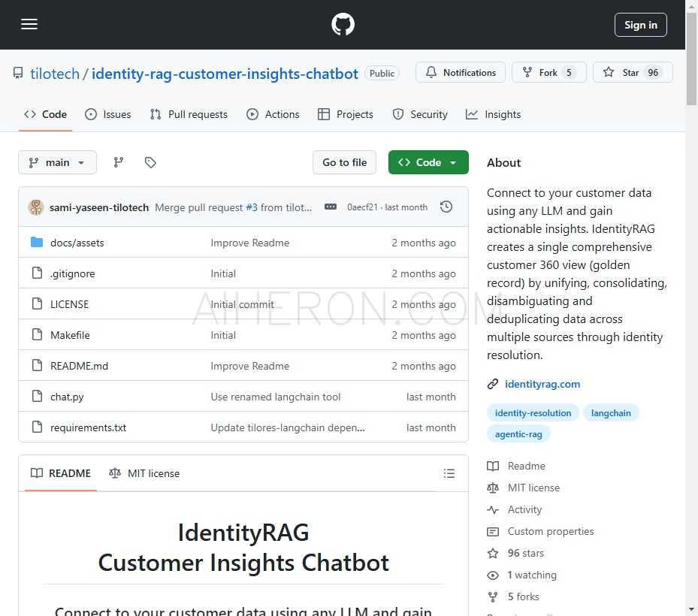This screenshot has width=698, height=616.
Task: Click the GitHub logo icon
Action: pyautogui.click(x=343, y=25)
